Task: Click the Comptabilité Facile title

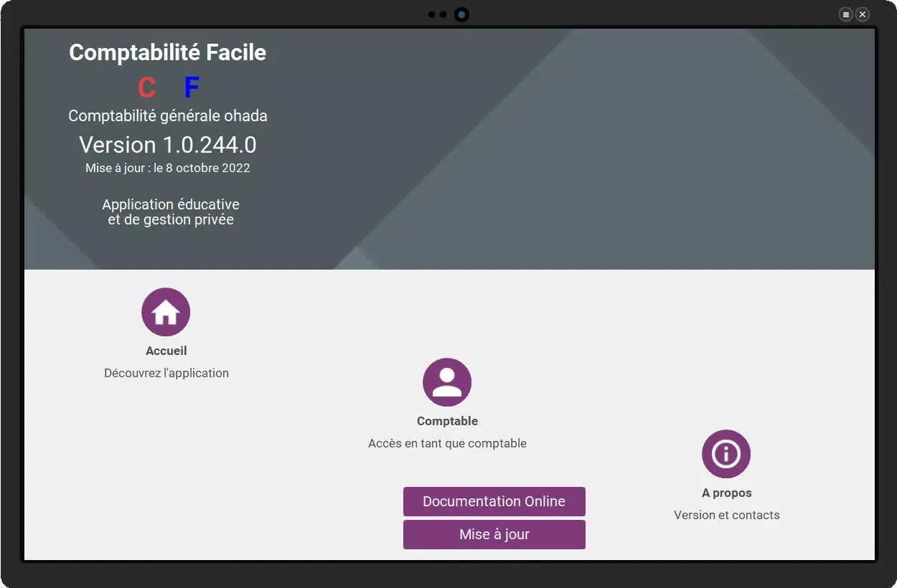Action: (x=167, y=52)
